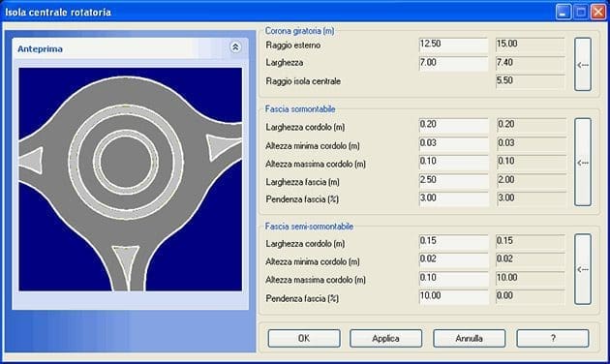Edit Larghezza field showing 7.00
610x364 pixels.
(x=453, y=63)
